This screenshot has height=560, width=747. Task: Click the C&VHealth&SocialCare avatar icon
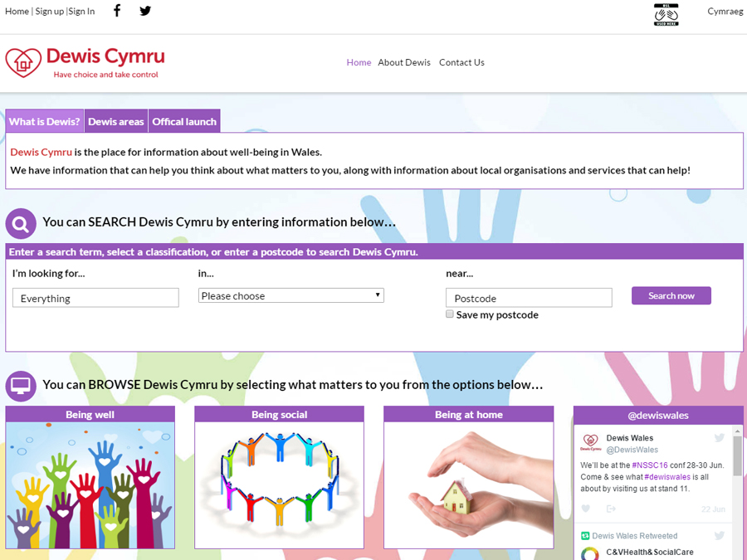[x=590, y=554]
